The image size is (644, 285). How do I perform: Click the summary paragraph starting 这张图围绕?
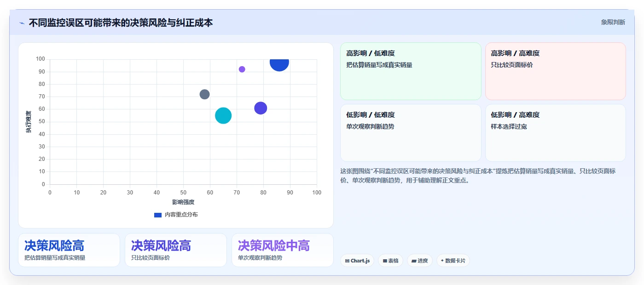pyautogui.click(x=478, y=176)
